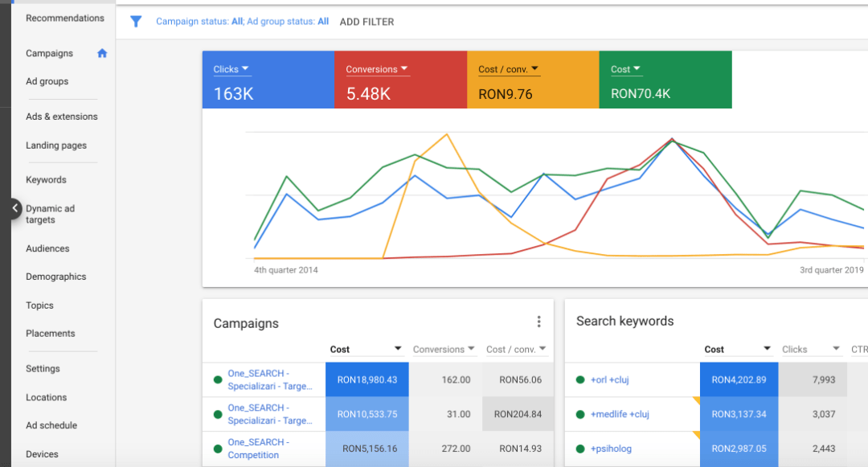Click the blue filter funnel icon
The height and width of the screenshot is (467, 868).
(x=136, y=22)
